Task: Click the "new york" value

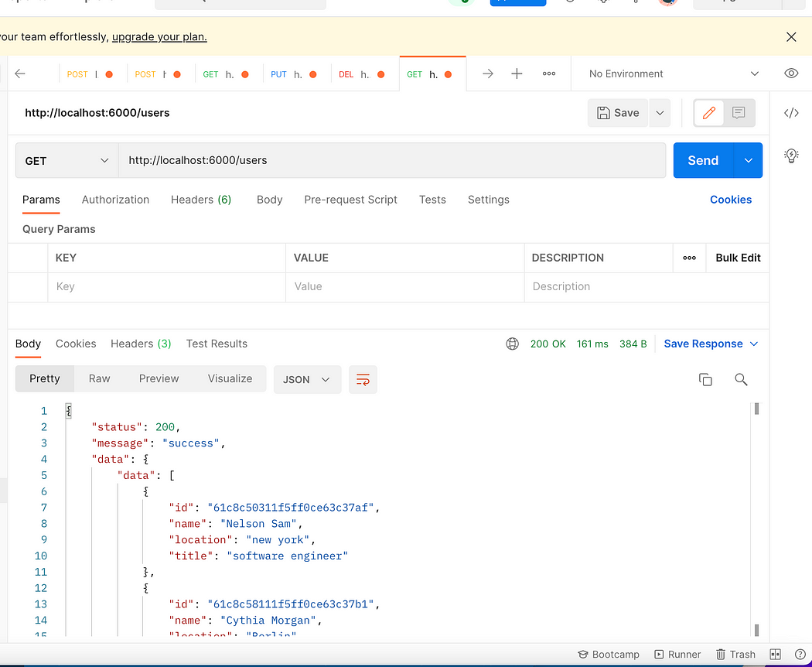Action: pos(278,539)
